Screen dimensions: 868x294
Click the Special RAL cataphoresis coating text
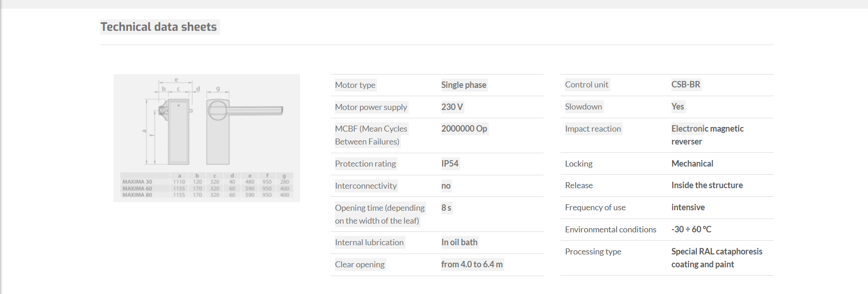[x=717, y=258]
